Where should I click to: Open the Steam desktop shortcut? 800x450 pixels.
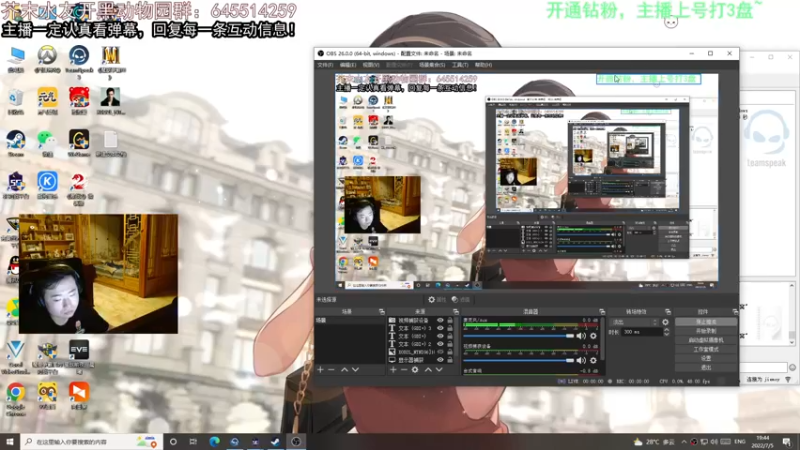click(16, 143)
